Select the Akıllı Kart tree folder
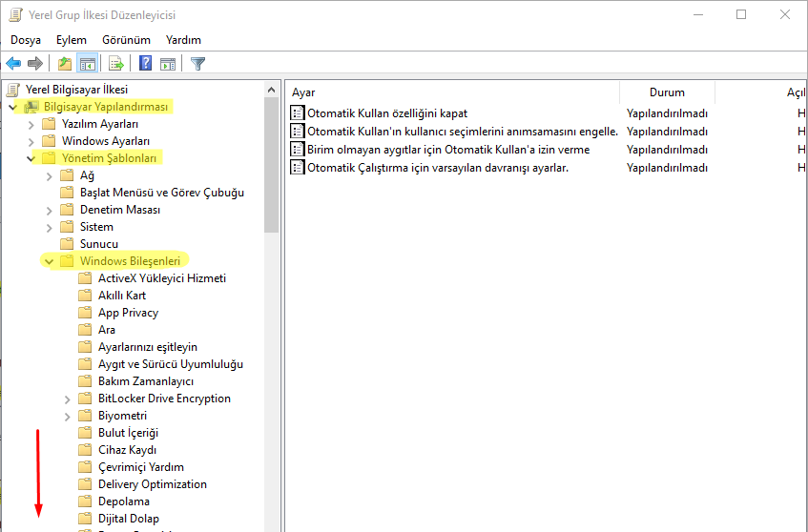The height and width of the screenshot is (532, 808). 122,296
